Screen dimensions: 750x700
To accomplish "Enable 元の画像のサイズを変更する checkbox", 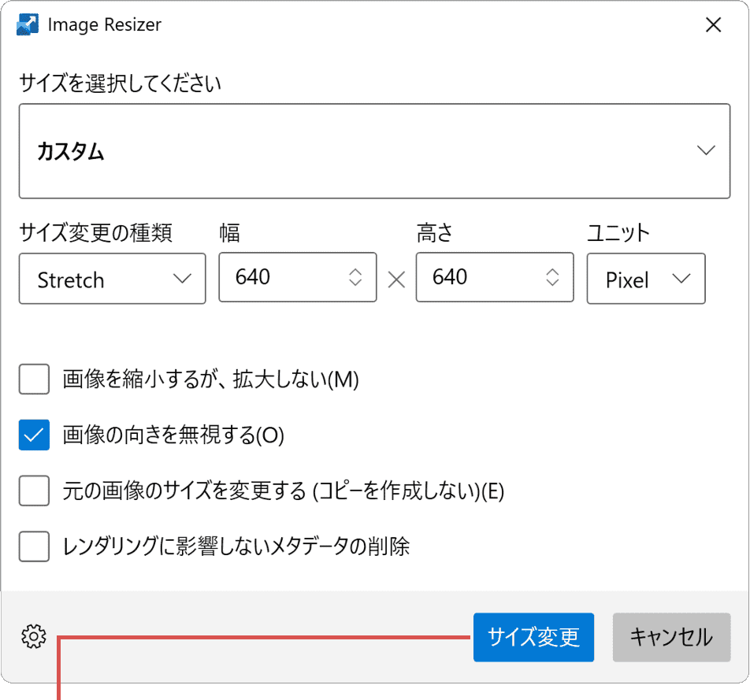I will pyautogui.click(x=34, y=491).
